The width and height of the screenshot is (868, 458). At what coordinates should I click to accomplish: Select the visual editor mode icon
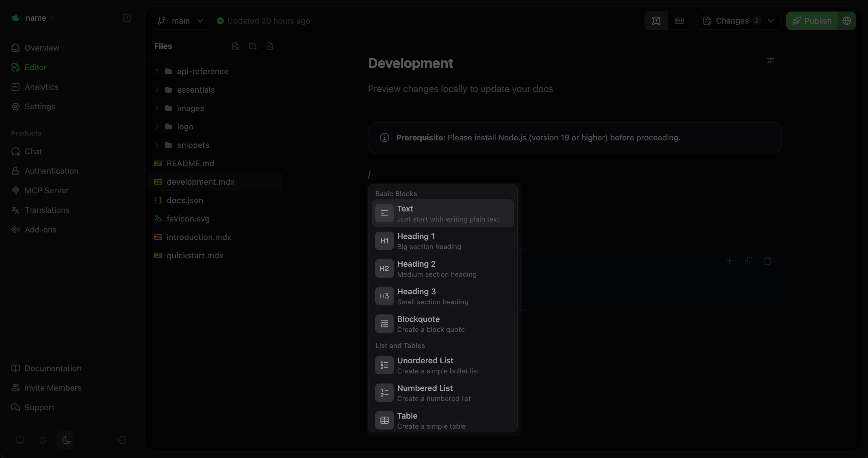pyautogui.click(x=656, y=20)
